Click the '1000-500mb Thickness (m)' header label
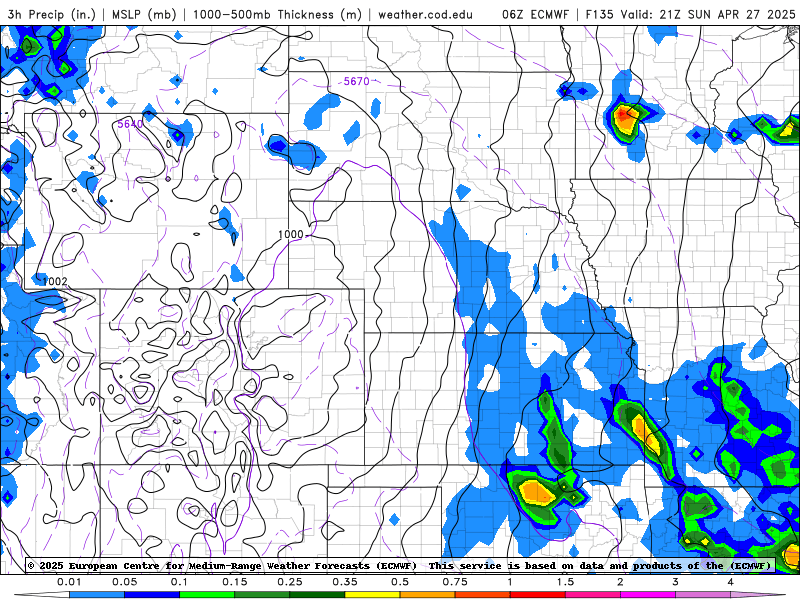The height and width of the screenshot is (600, 800). click(x=277, y=14)
